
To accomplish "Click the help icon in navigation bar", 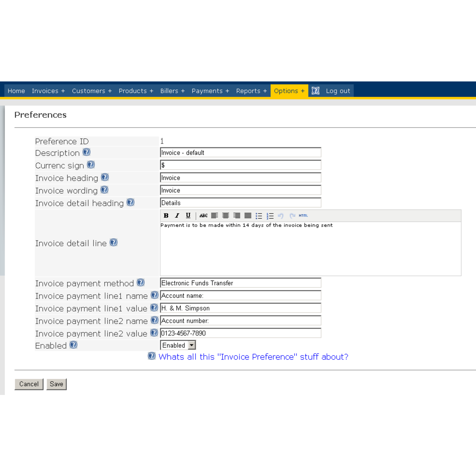I will (315, 91).
